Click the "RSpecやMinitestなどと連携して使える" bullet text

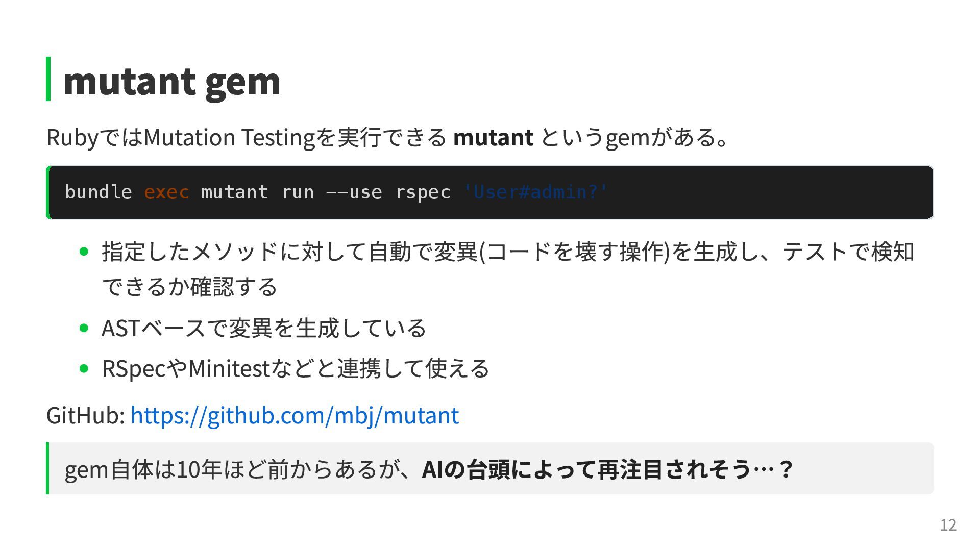tap(295, 368)
